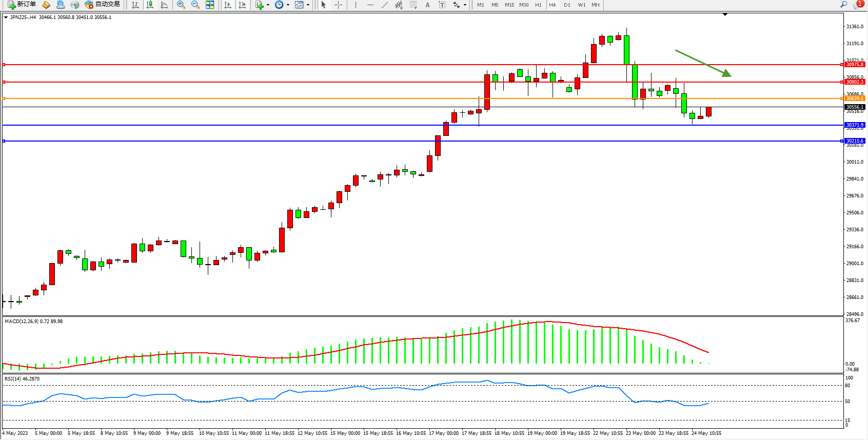Select the crosshair tool
Screen dimensions: 868x440
pyautogui.click(x=339, y=5)
